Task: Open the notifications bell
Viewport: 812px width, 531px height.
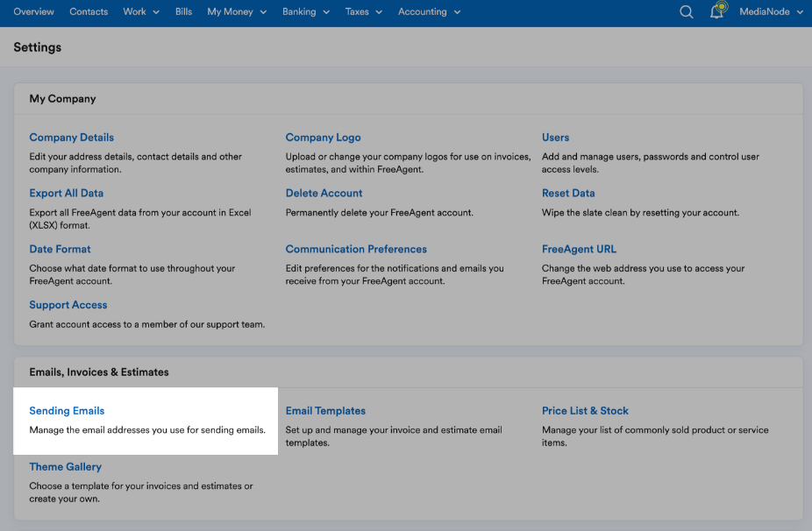Action: click(717, 11)
